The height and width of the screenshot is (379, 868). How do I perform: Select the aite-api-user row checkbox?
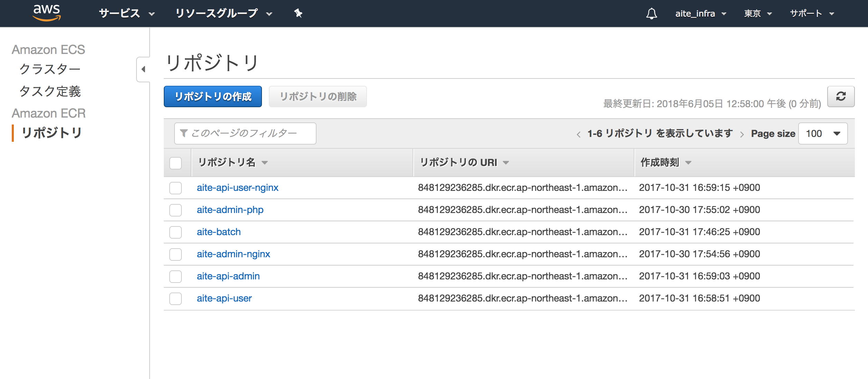pyautogui.click(x=176, y=298)
